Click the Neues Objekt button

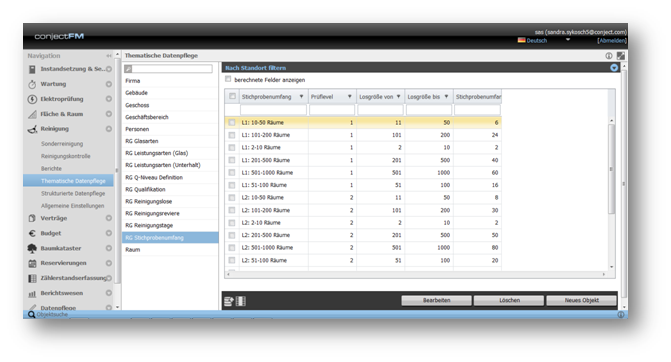[582, 300]
